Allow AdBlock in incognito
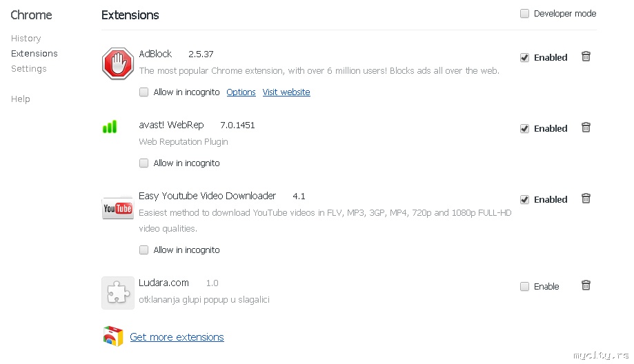 (144, 92)
